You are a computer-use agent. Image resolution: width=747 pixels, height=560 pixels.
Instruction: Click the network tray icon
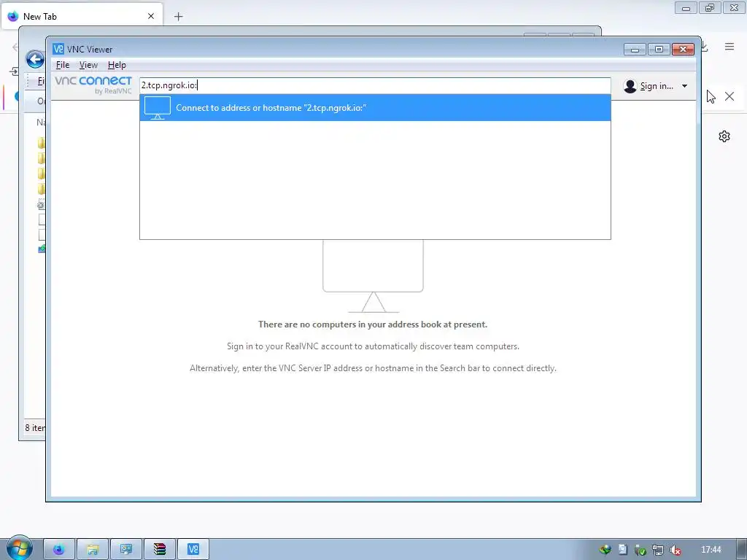pyautogui.click(x=657, y=550)
